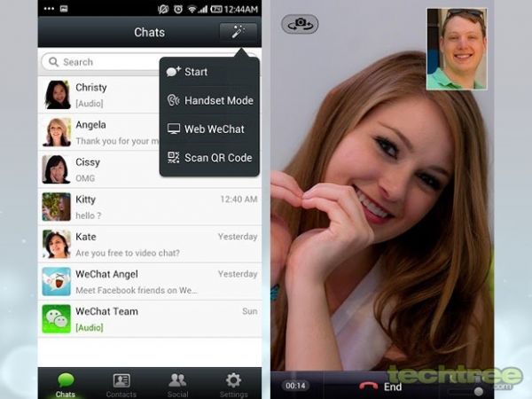Image resolution: width=532 pixels, height=399 pixels.
Task: End the video call
Action: tap(380, 386)
